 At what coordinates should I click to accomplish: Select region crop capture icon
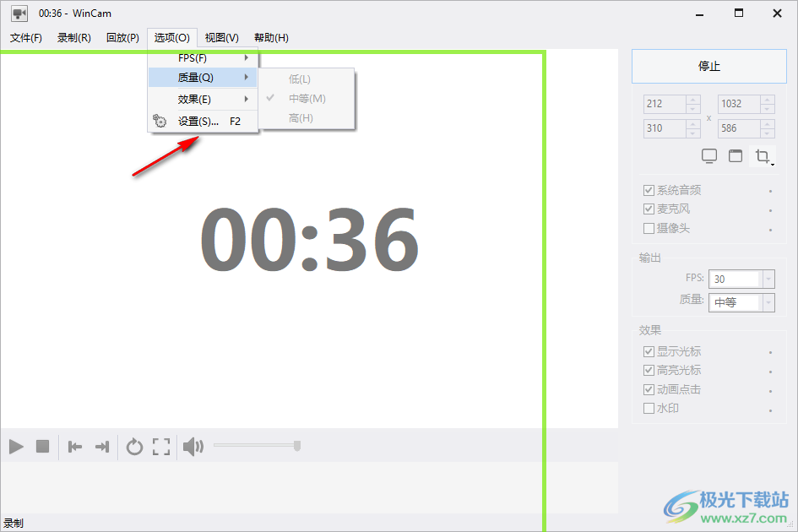click(x=763, y=156)
